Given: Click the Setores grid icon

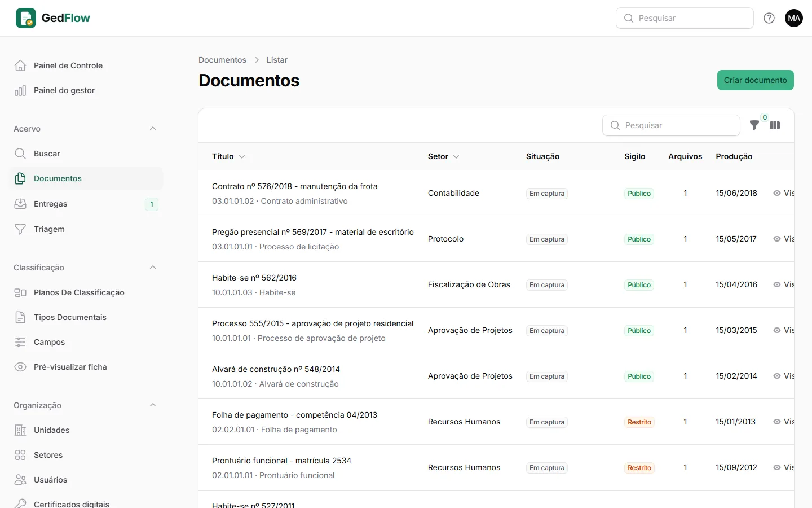Looking at the screenshot, I should [x=20, y=455].
